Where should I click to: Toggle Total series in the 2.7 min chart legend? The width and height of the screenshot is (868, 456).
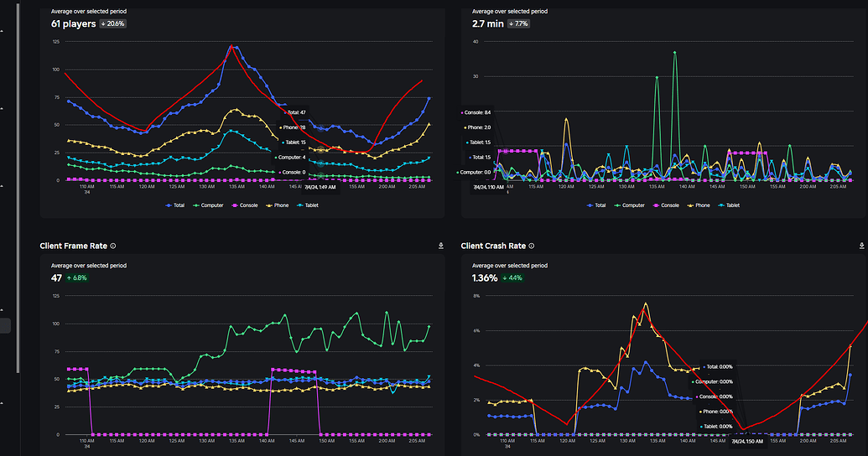(x=597, y=205)
